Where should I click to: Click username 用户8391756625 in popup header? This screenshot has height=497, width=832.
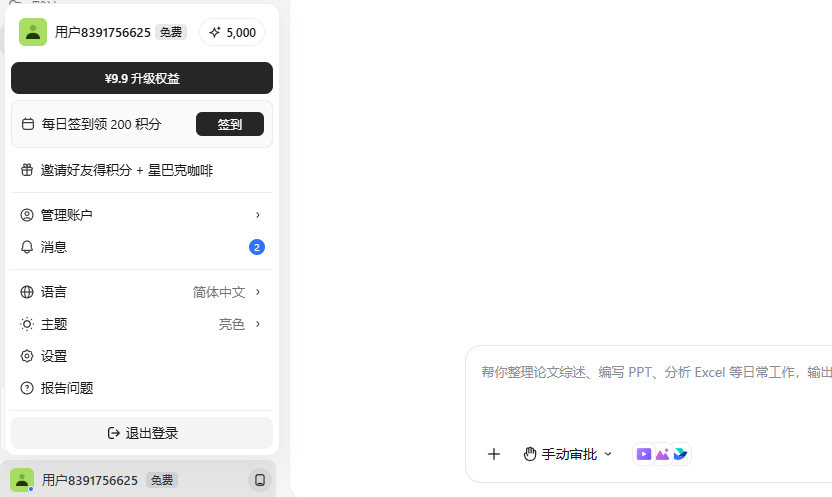tap(103, 32)
